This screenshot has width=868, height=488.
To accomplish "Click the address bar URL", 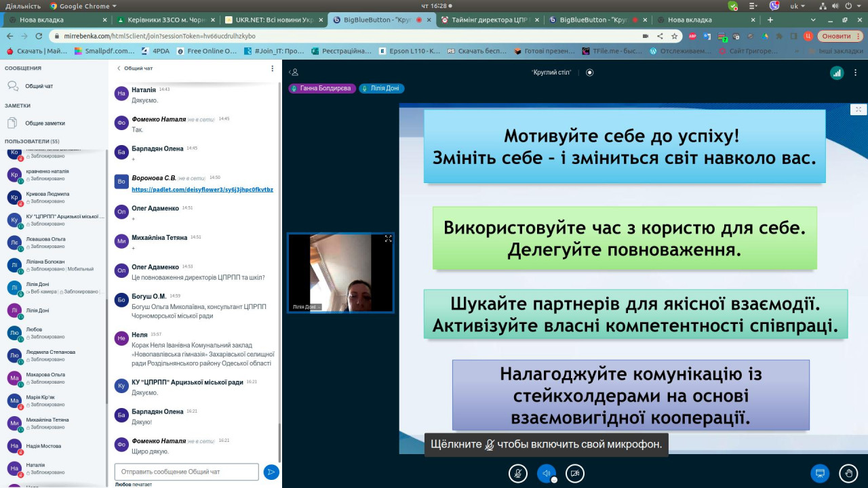I will tap(161, 36).
